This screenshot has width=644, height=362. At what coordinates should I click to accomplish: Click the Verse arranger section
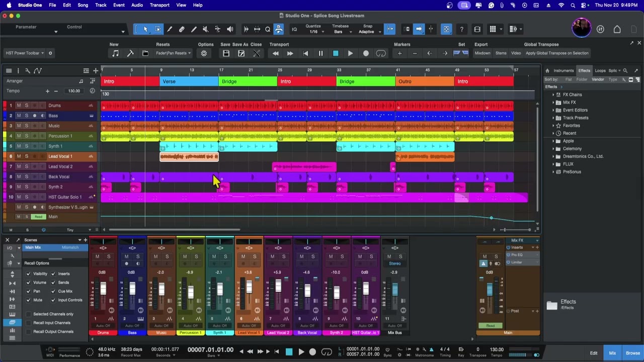(189, 81)
